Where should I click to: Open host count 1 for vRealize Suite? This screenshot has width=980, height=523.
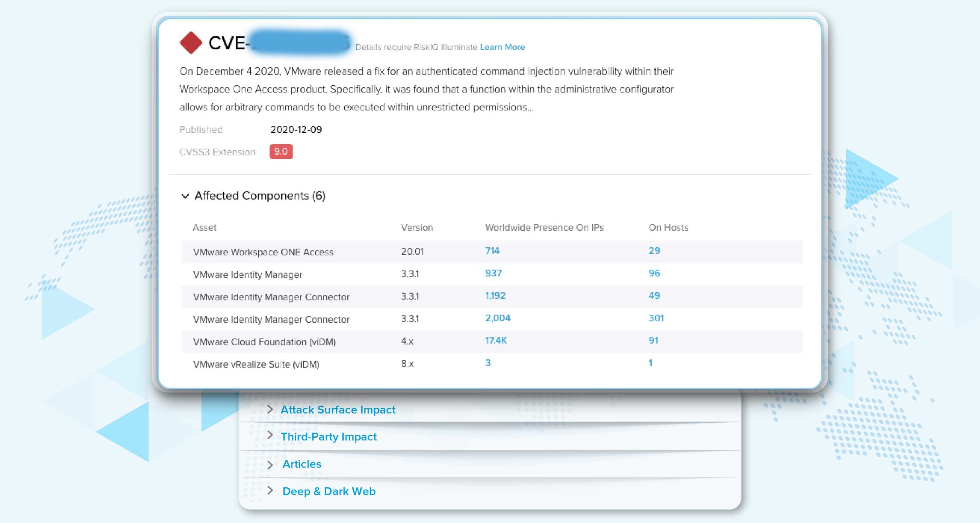pyautogui.click(x=650, y=363)
